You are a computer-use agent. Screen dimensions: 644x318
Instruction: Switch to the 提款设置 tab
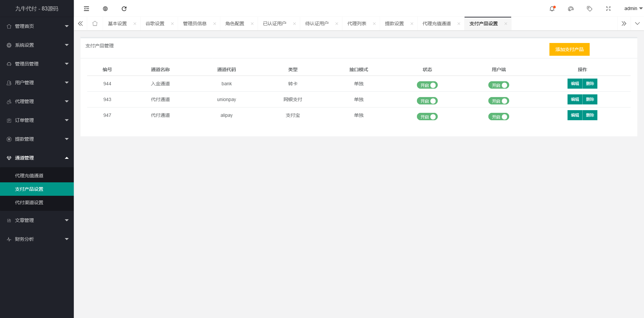coord(394,24)
